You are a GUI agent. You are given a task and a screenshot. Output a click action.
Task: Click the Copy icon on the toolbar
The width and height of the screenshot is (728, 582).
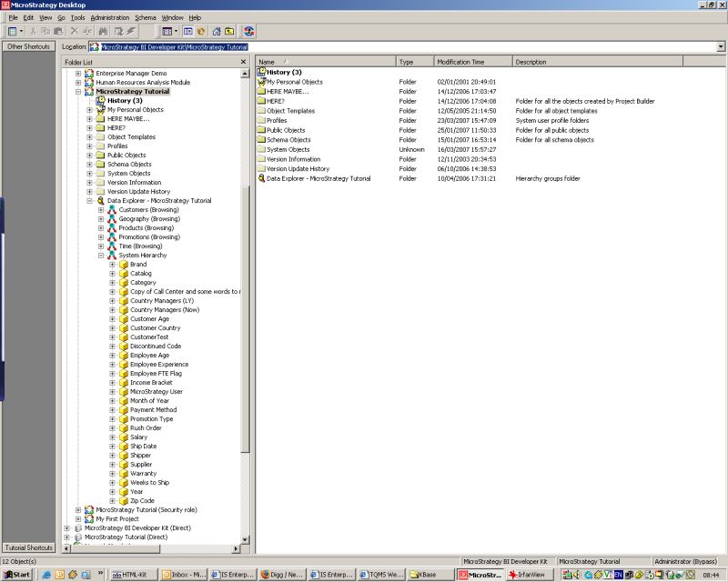click(x=46, y=30)
